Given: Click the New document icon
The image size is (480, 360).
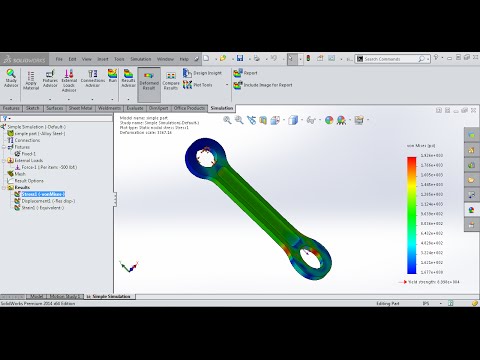Looking at the screenshot, I should 206,59.
